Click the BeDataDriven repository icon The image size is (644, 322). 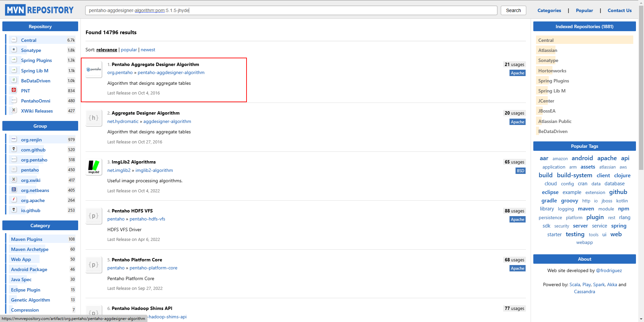pyautogui.click(x=14, y=80)
